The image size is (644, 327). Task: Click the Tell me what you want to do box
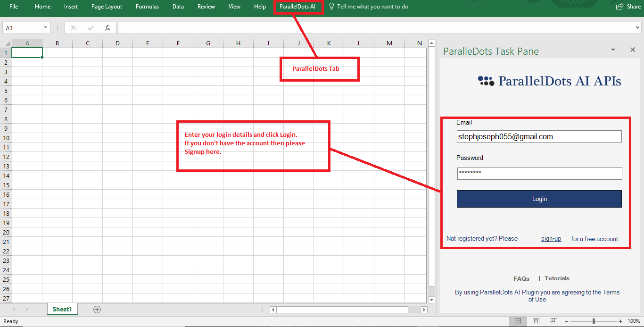372,7
